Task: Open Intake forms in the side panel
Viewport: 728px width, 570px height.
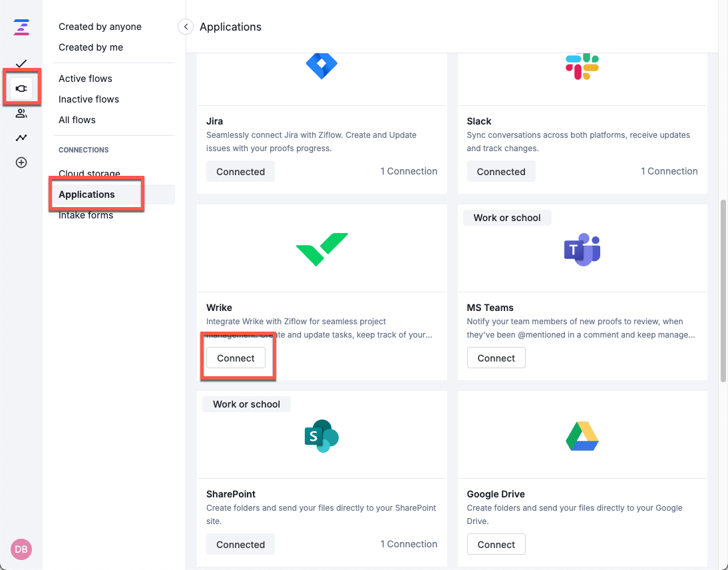Action: [x=86, y=215]
